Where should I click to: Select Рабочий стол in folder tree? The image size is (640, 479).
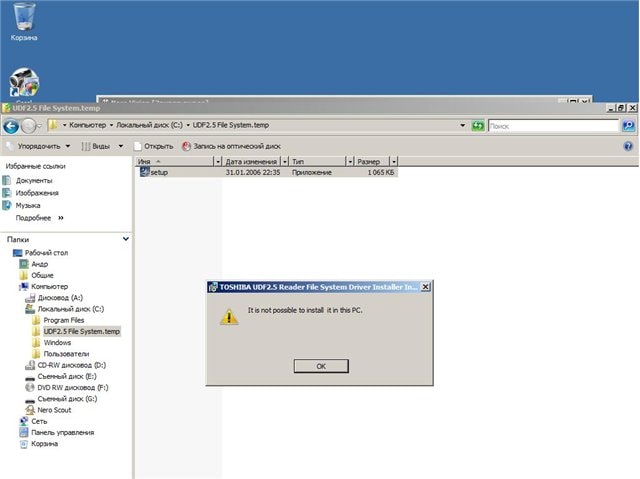(x=40, y=253)
